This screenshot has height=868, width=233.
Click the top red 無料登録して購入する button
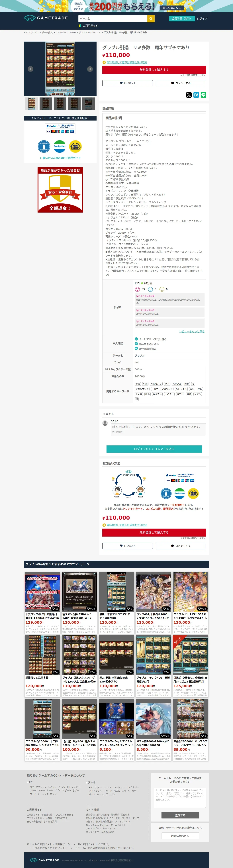pyautogui.click(x=154, y=70)
